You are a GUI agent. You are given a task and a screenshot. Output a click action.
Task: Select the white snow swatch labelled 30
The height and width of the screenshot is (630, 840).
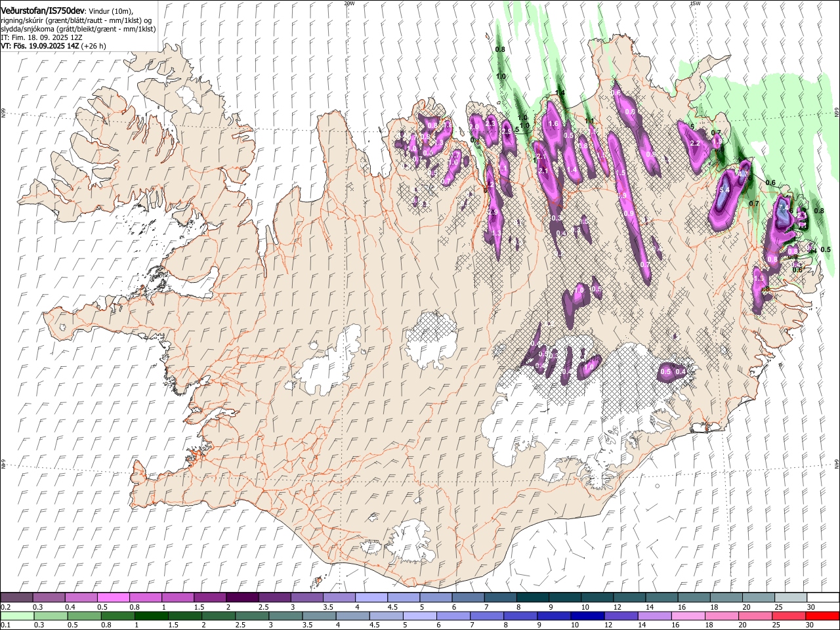pyautogui.click(x=823, y=597)
